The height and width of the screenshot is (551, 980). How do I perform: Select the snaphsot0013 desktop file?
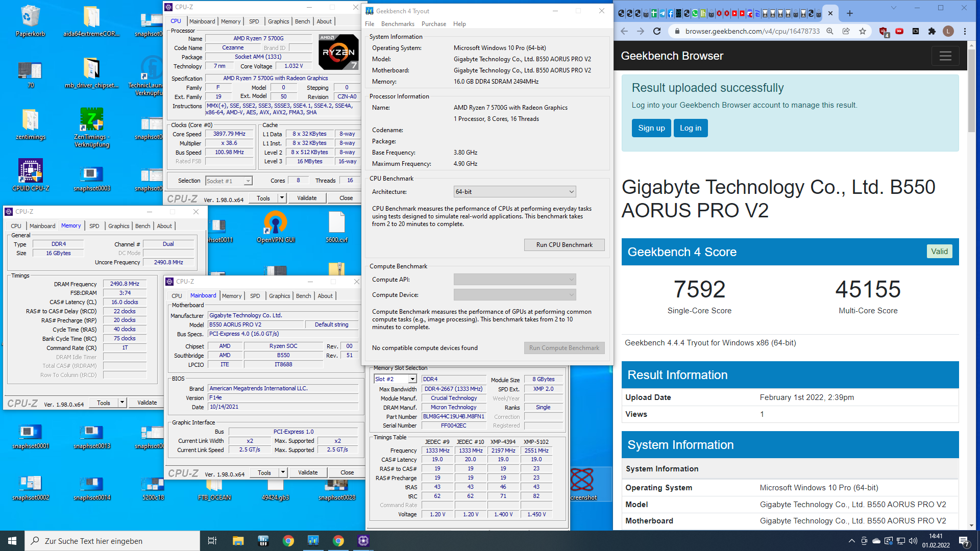pos(91,436)
